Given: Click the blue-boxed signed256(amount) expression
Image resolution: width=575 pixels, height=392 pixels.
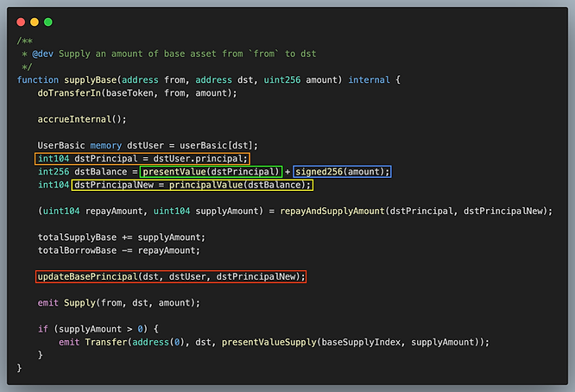Looking at the screenshot, I should tap(343, 172).
